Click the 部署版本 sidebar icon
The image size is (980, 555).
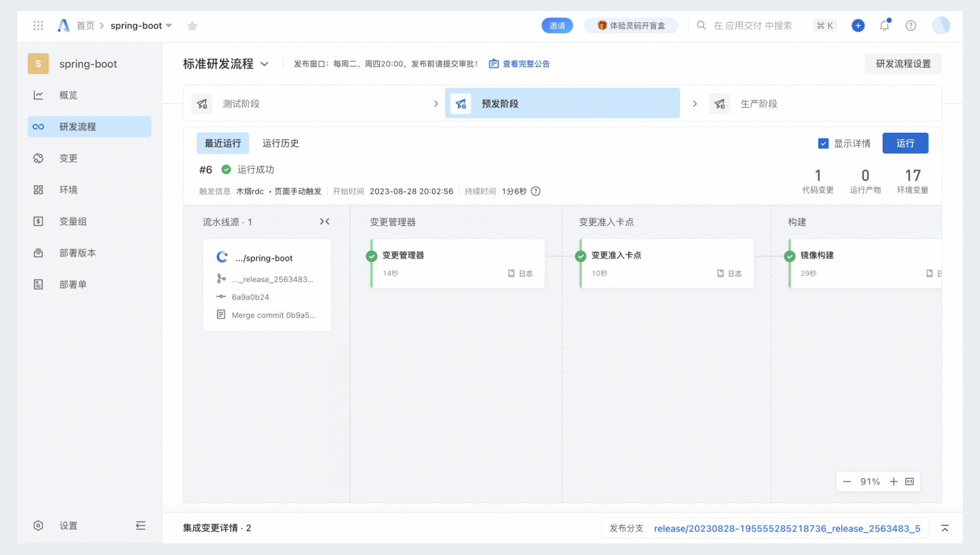(x=39, y=253)
